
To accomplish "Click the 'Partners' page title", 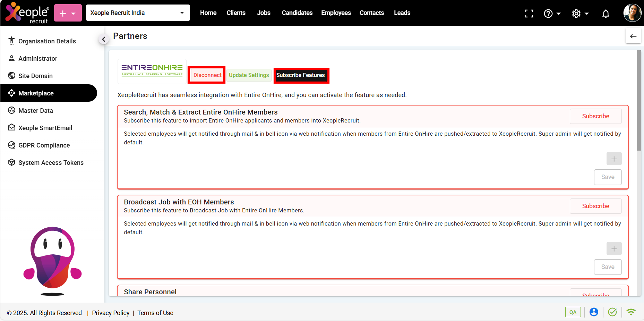I will [x=130, y=36].
